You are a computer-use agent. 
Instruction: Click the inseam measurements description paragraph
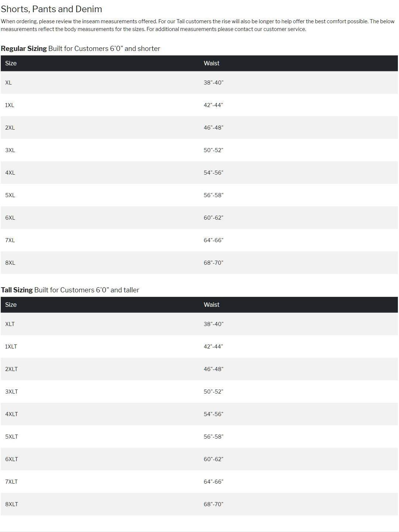(197, 25)
